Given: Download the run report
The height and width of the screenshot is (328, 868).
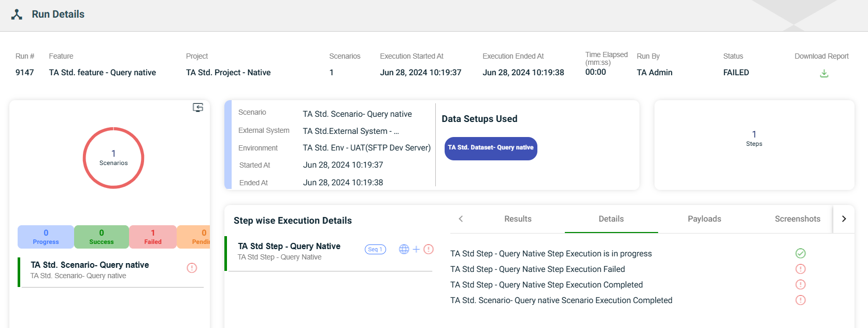Looking at the screenshot, I should point(824,74).
